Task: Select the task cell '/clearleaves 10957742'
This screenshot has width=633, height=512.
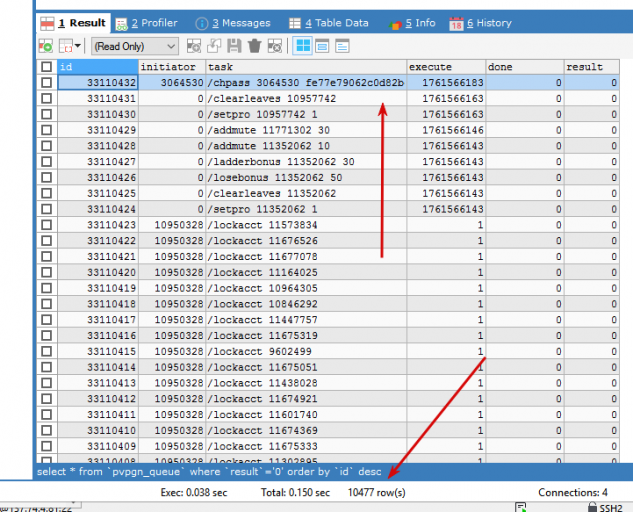Action: point(306,98)
